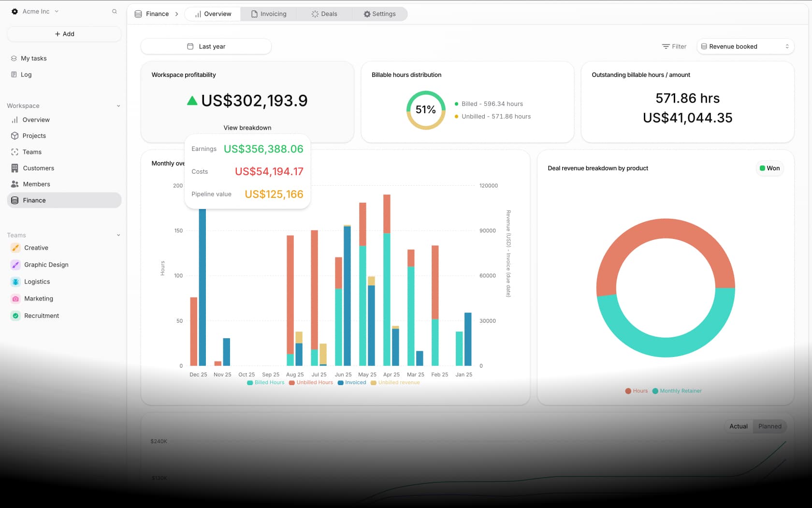Viewport: 812px width, 508px height.
Task: Collapse the Workspace sidebar section
Action: (x=118, y=106)
